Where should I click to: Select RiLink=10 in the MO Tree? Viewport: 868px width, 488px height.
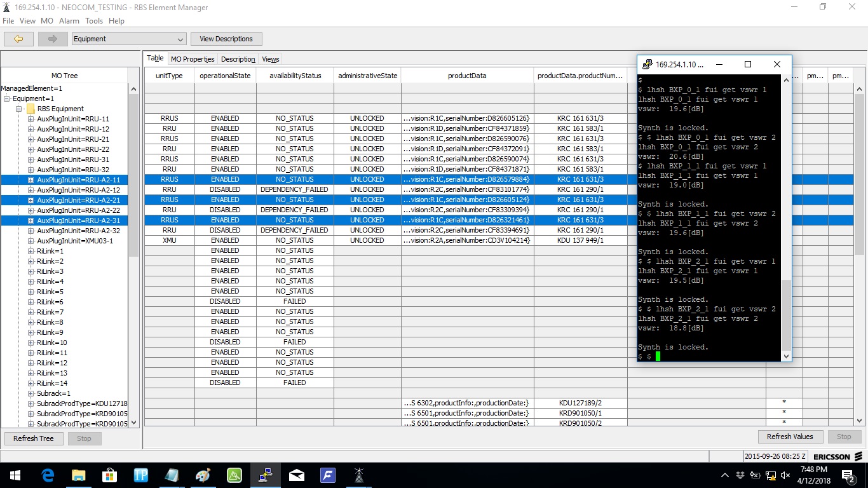point(51,342)
